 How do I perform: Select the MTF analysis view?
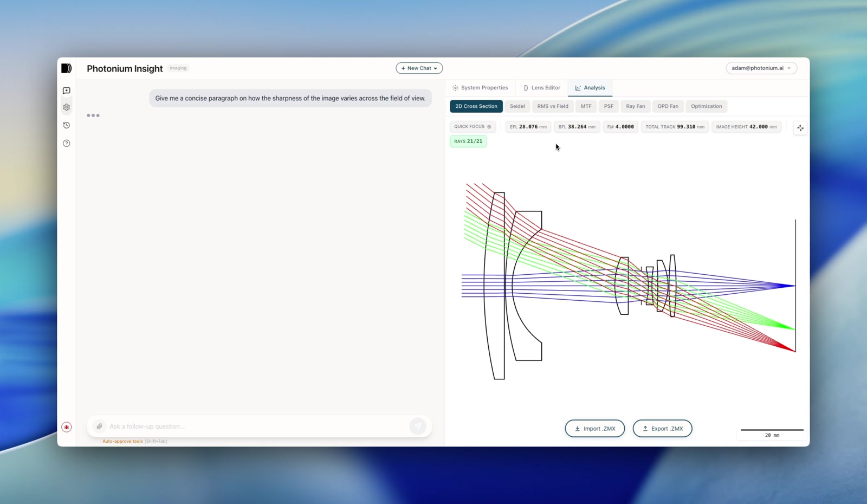click(x=586, y=106)
